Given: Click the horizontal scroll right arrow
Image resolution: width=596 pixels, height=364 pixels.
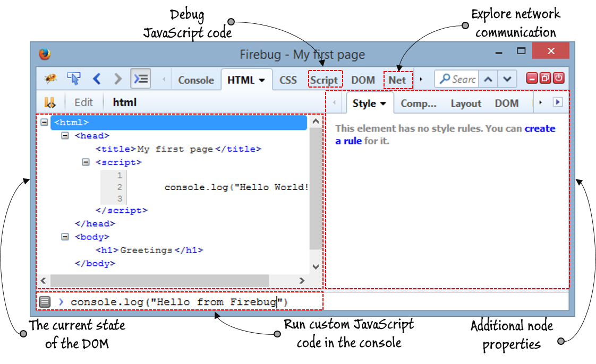Looking at the screenshot, I should [302, 281].
